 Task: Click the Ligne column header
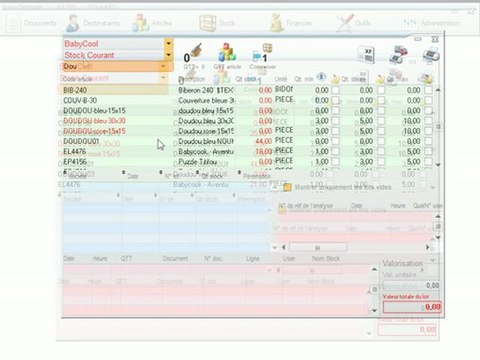[253, 258]
